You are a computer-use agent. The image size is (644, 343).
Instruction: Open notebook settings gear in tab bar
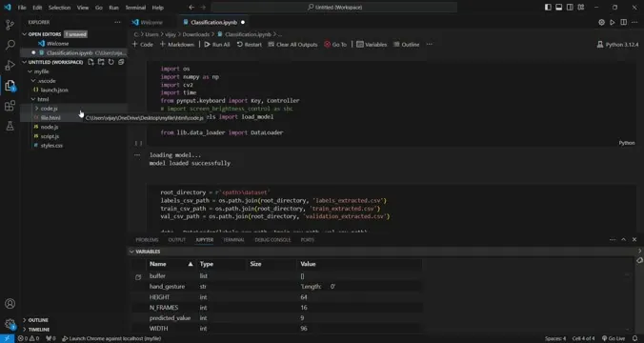[x=601, y=22]
